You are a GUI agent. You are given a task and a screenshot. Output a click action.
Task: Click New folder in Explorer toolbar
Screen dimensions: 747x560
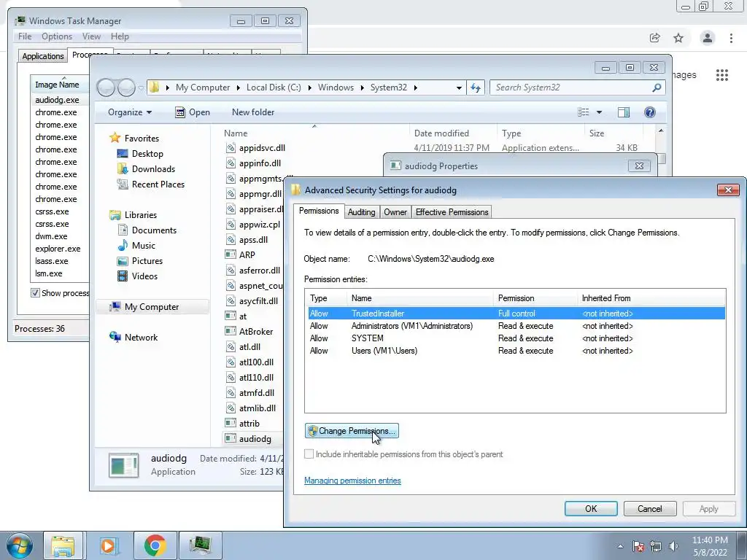(253, 112)
